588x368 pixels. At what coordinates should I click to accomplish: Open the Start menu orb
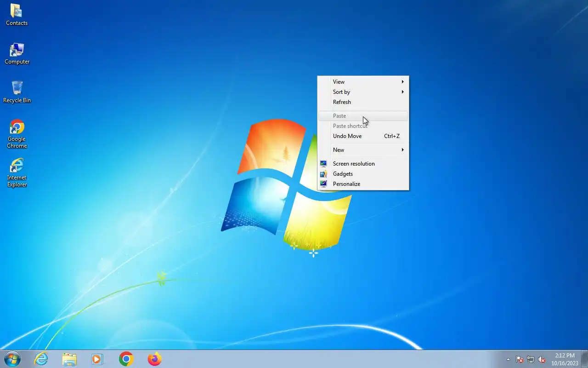tap(12, 359)
